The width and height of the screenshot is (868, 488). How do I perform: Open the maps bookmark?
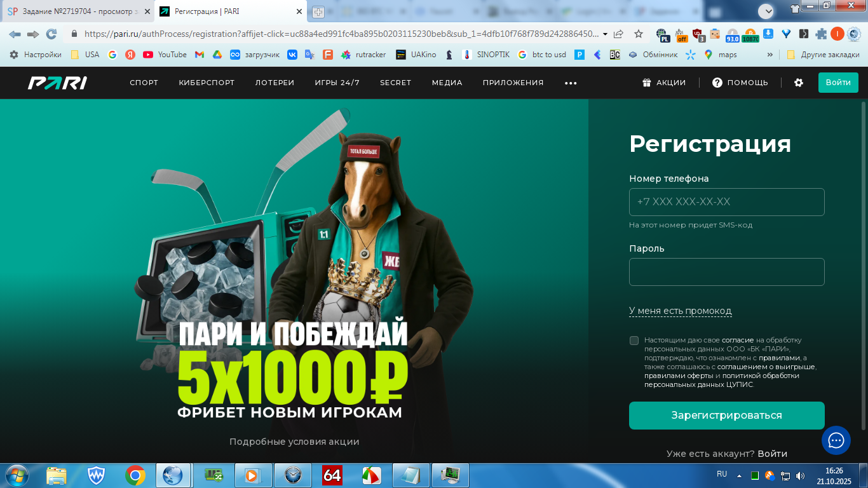(x=721, y=55)
